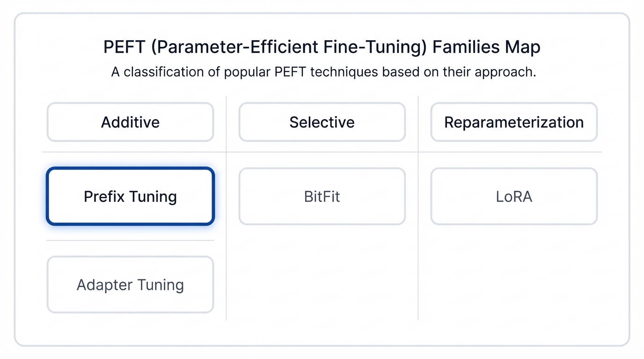Open the Reparameterization family header

point(514,122)
